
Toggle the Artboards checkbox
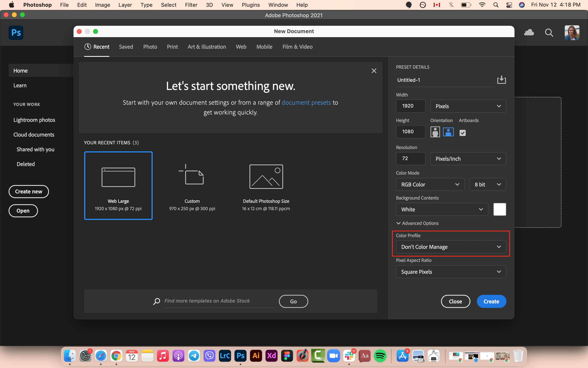(463, 133)
